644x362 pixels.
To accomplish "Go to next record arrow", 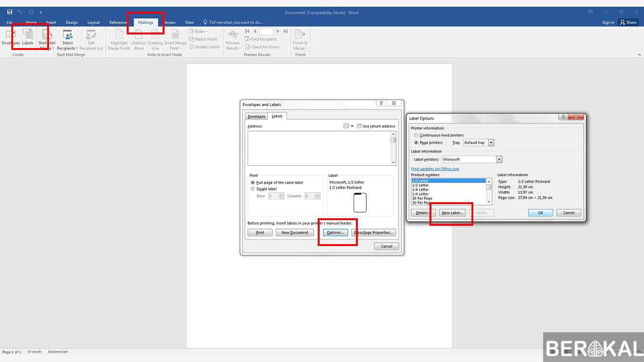I will point(278,32).
